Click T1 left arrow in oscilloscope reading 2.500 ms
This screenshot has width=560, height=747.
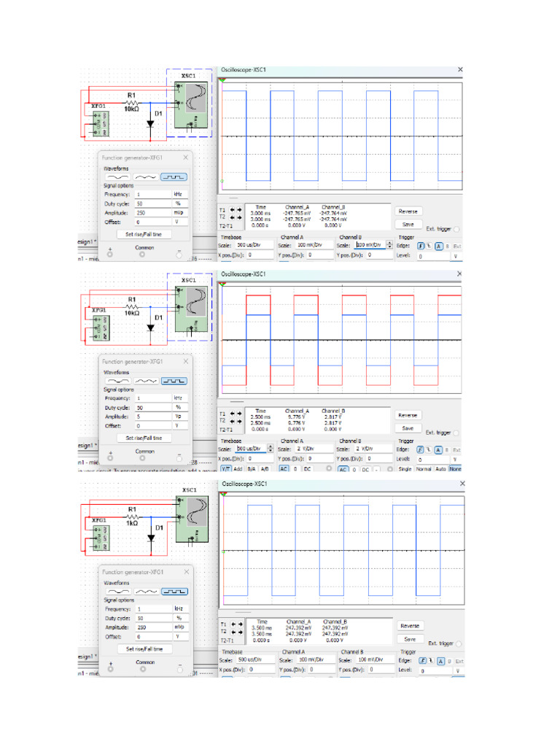point(232,414)
